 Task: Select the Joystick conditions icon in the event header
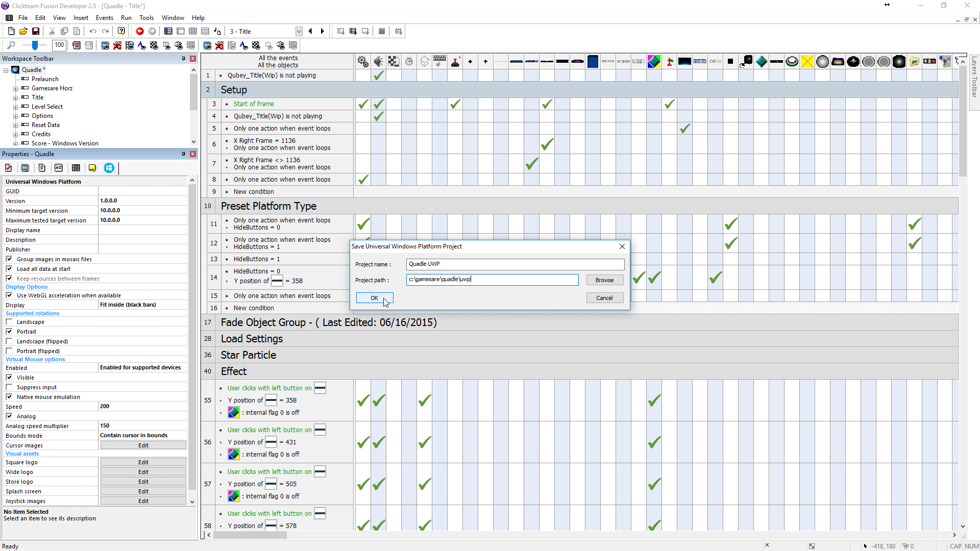pyautogui.click(x=455, y=61)
